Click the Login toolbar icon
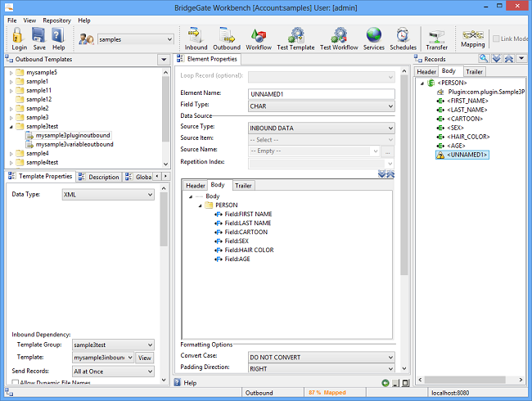 click(x=19, y=38)
